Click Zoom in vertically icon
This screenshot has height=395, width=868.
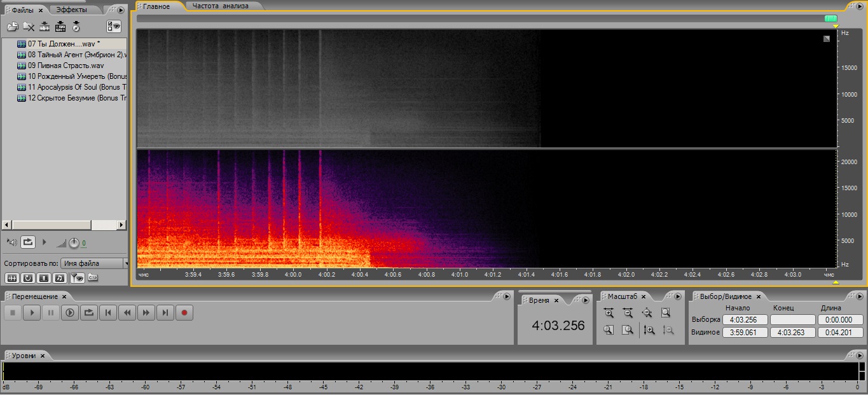[x=649, y=330]
